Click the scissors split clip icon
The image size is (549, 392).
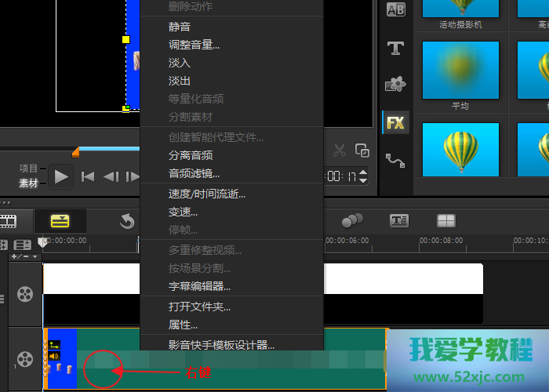[x=340, y=151]
